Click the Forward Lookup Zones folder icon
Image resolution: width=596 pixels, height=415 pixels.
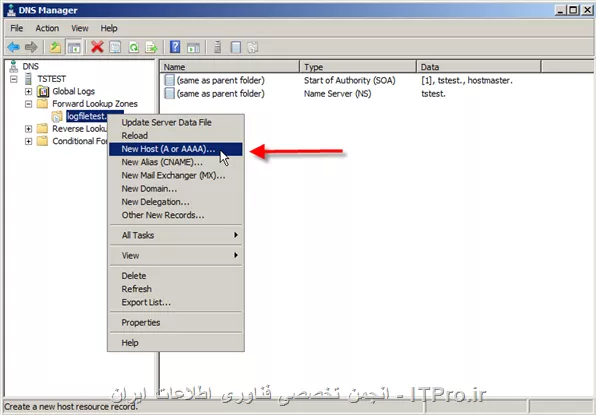[x=43, y=103]
